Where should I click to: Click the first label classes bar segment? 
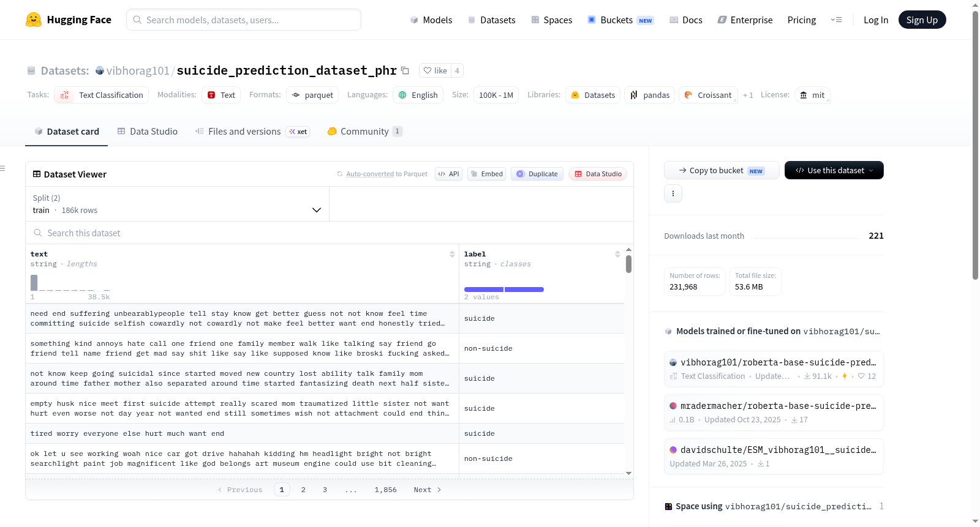[484, 290]
